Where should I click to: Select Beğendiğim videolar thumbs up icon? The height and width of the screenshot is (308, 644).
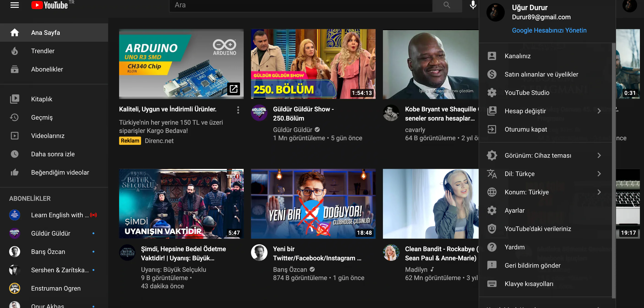coord(14,172)
